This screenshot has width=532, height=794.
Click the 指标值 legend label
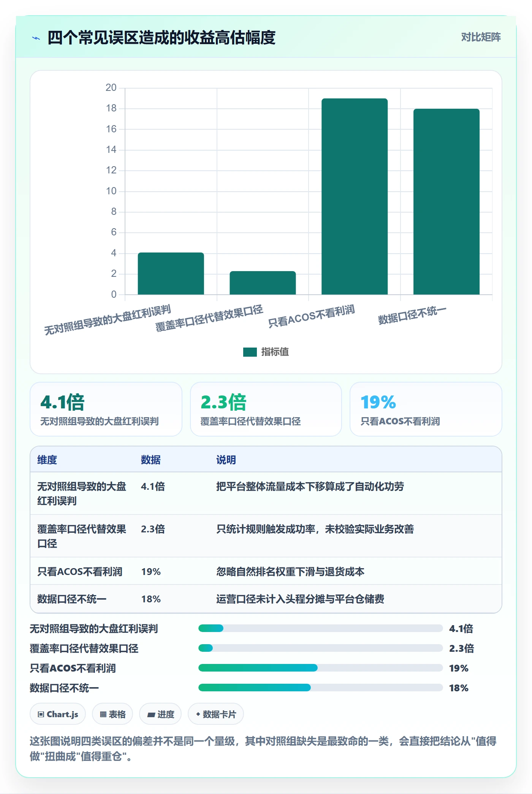[275, 352]
